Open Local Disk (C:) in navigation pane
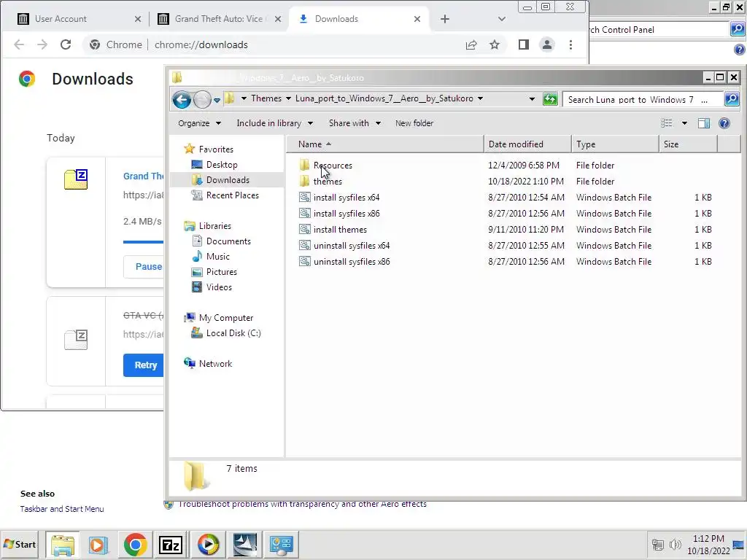The height and width of the screenshot is (560, 747). click(x=233, y=332)
